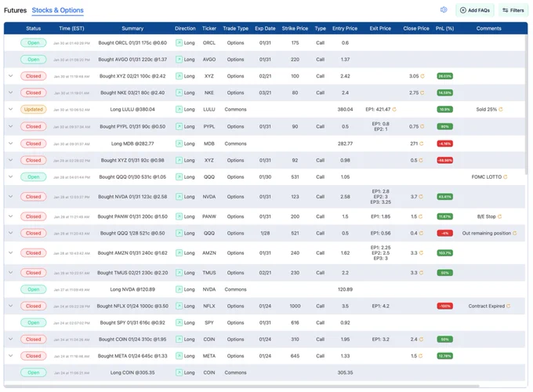Expand the PANW 01/31 200c trade row
The image size is (533, 392).
[10, 216]
